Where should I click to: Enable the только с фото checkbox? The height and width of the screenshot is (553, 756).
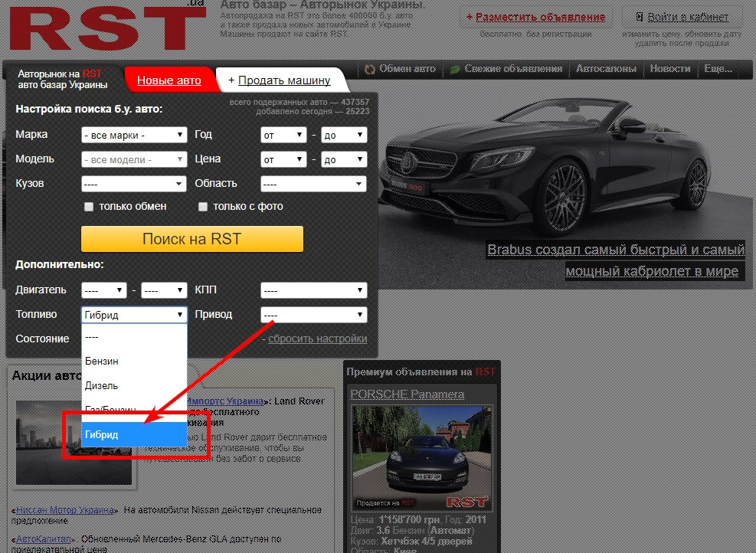(203, 207)
